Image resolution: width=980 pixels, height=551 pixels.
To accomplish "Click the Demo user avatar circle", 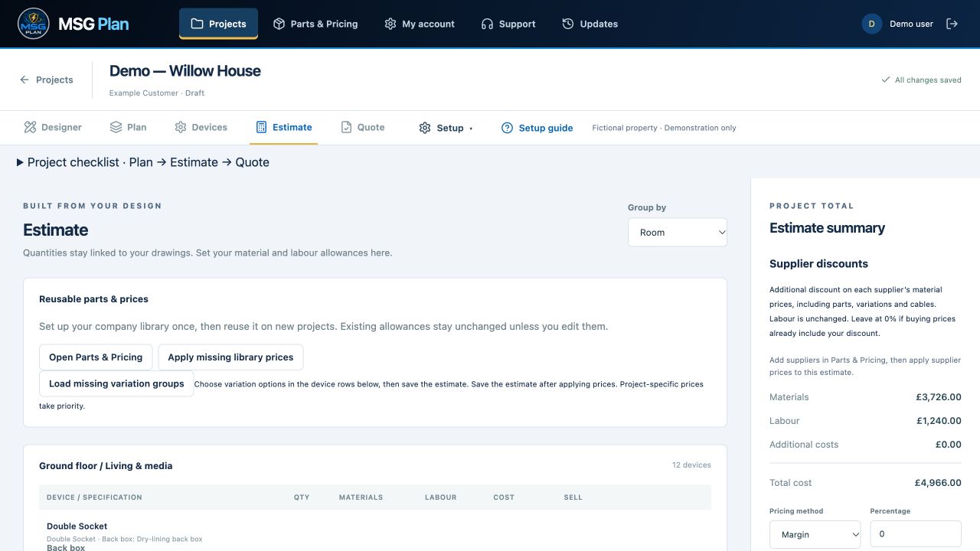I will point(871,24).
